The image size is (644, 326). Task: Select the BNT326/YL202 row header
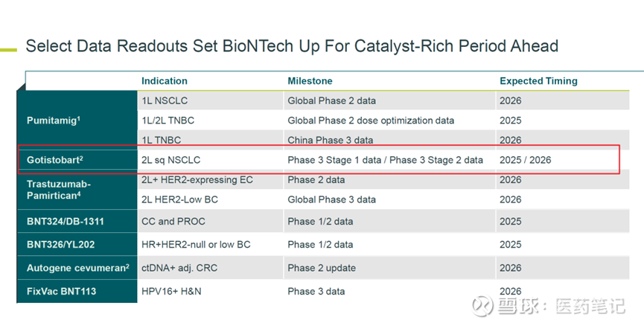pos(60,244)
